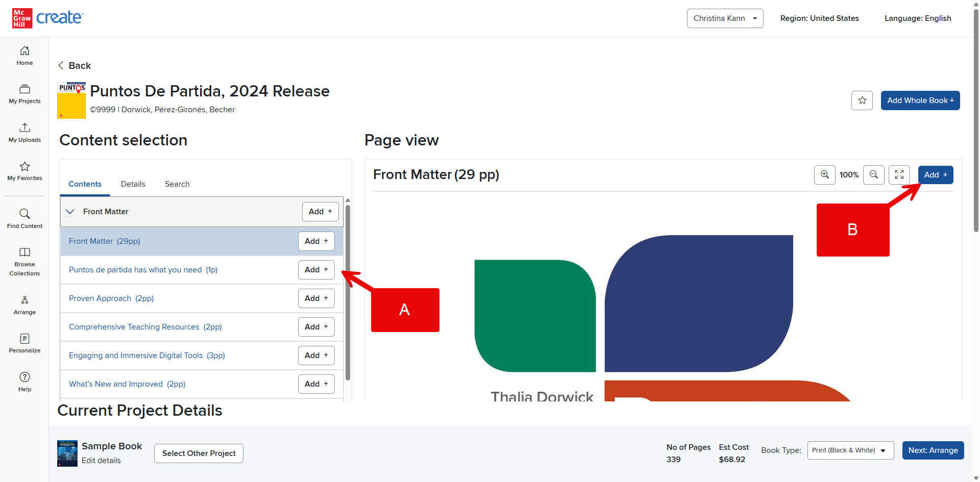Go to My Projects in sidebar
Screen dimensions: 980x482
click(24, 94)
